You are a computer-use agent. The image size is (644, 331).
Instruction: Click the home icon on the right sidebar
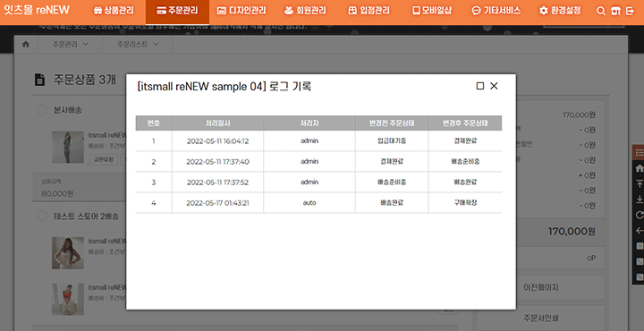639,168
